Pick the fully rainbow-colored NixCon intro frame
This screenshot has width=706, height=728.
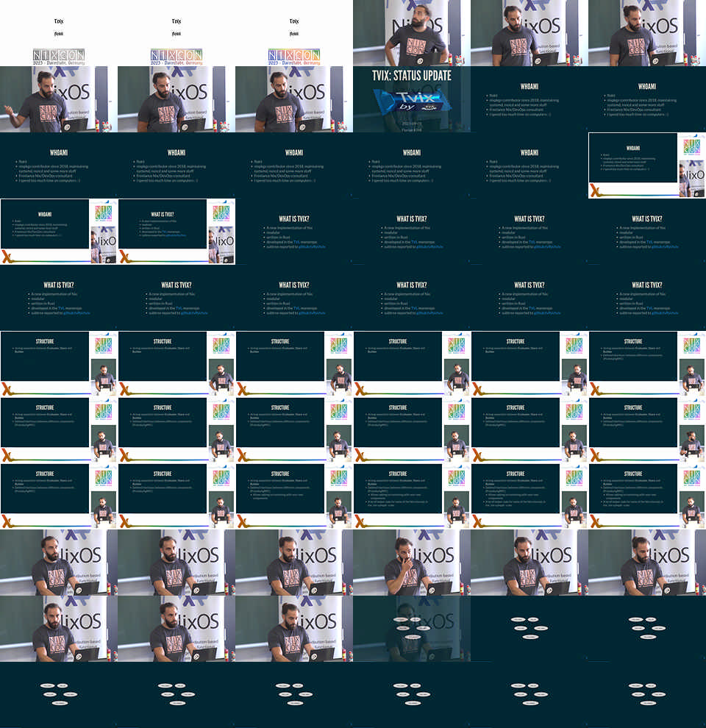(x=294, y=33)
